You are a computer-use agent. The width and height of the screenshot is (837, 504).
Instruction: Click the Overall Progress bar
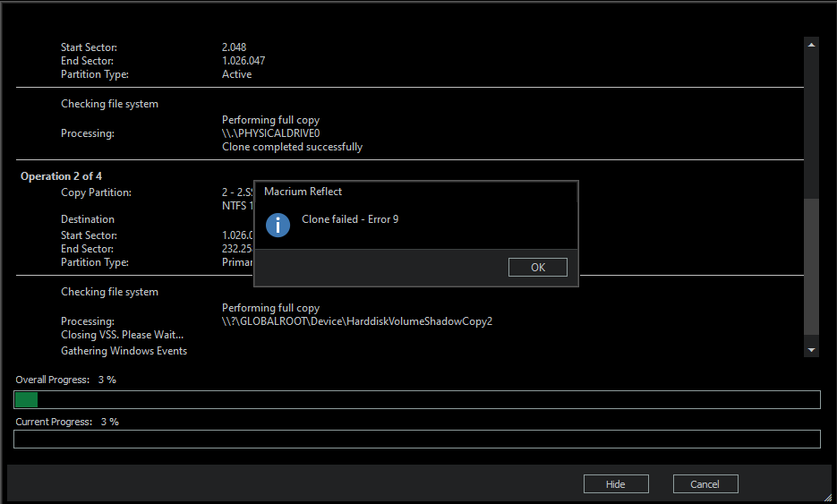coord(417,400)
